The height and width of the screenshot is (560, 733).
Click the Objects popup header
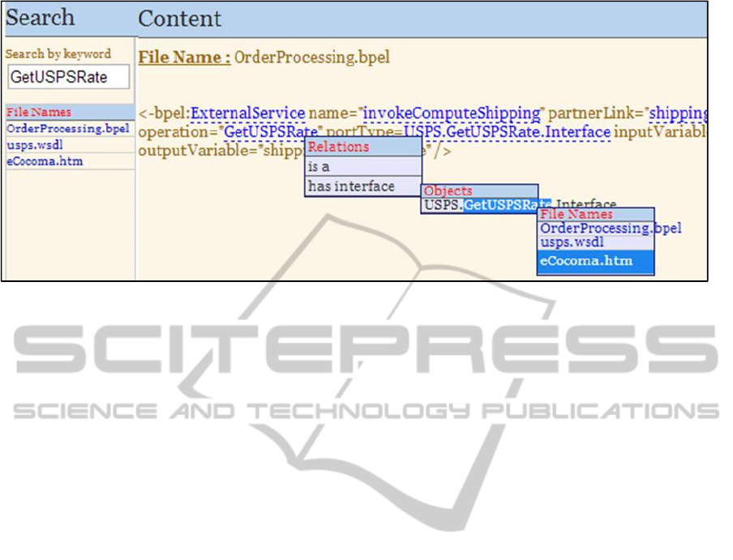pos(478,190)
